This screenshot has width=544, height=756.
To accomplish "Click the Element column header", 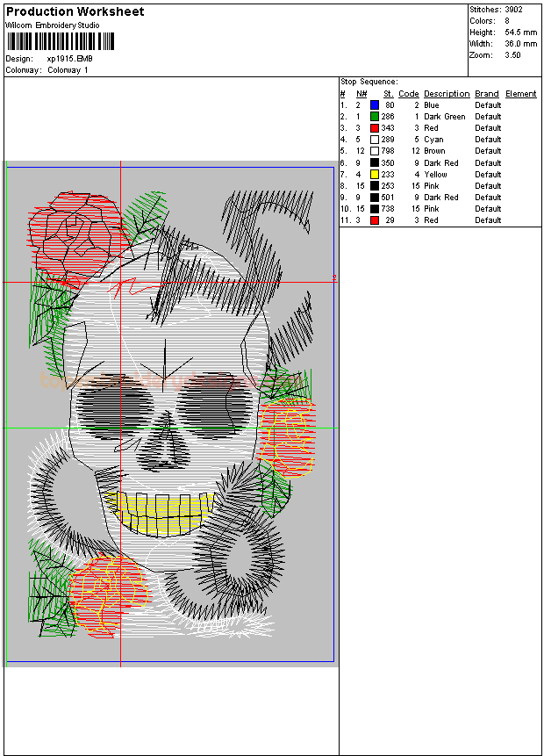I will [520, 94].
